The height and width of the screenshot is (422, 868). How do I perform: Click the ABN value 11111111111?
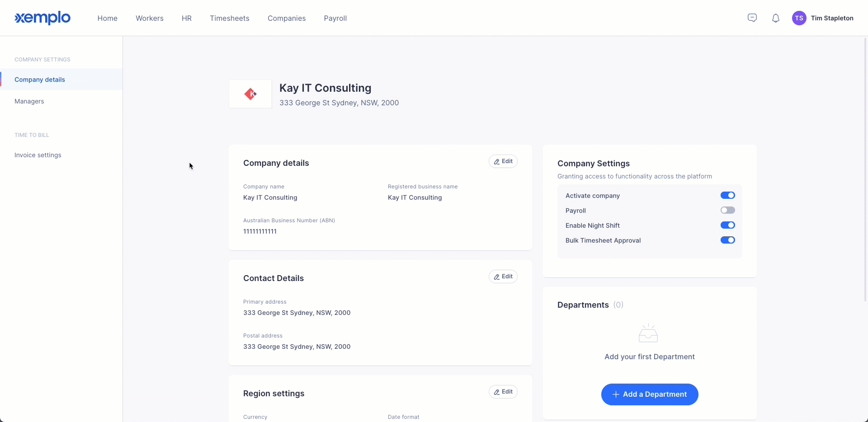coord(260,231)
